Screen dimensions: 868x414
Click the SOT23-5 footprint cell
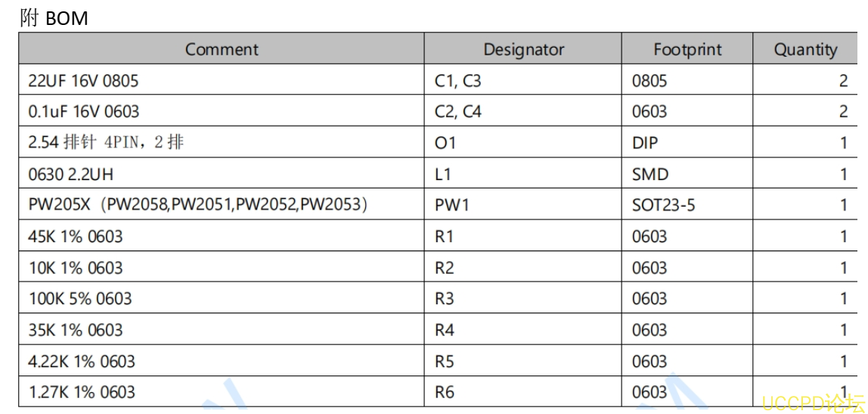(x=663, y=205)
